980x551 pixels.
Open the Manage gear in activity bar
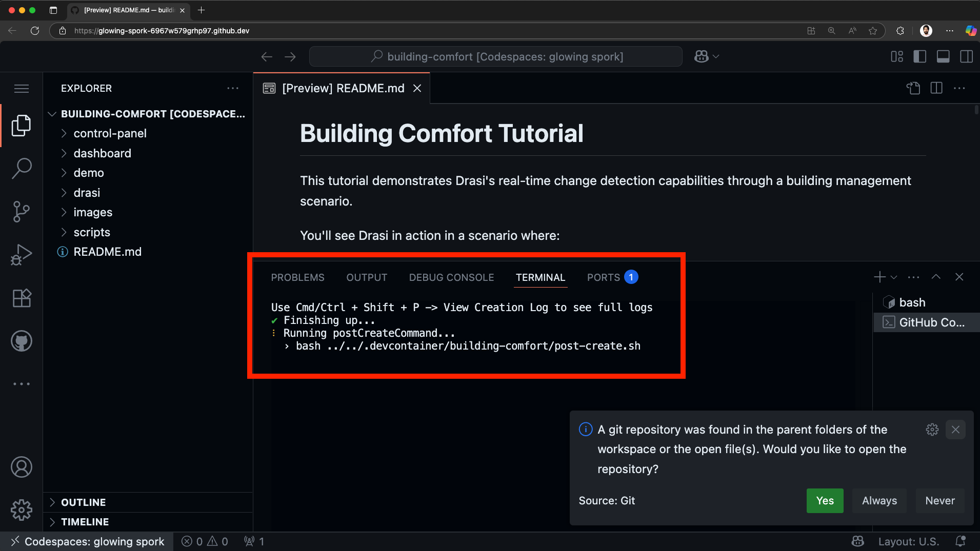click(x=22, y=510)
